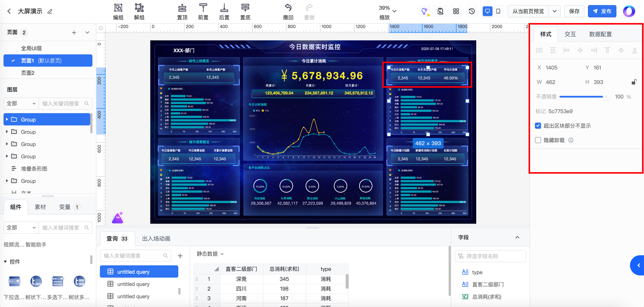The height and width of the screenshot is (307, 644).
Task: Expand the first Group layer
Action: (x=7, y=119)
